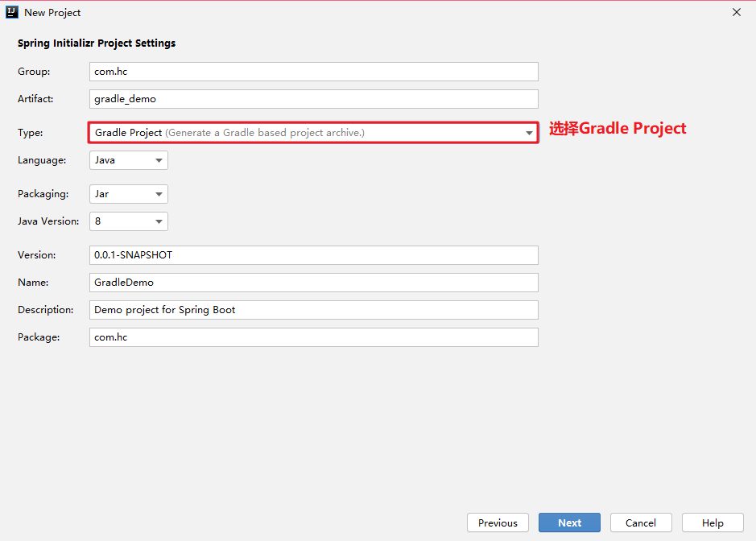
Task: Click the Group: label
Action: [34, 72]
